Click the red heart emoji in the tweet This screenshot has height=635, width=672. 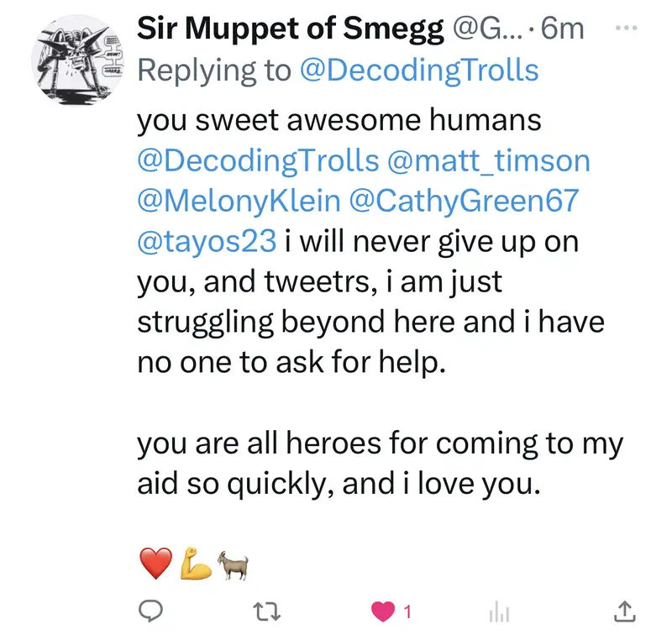coord(155,564)
